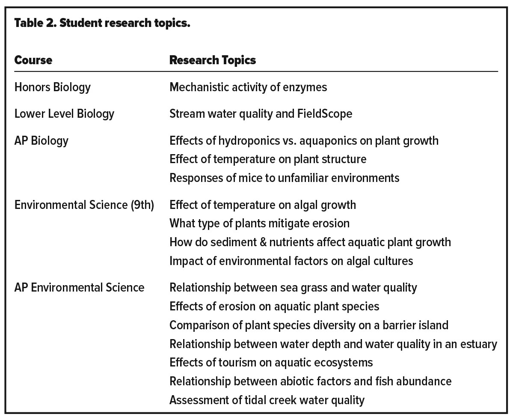Image resolution: width=513 pixels, height=420 pixels.
Task: Click the sediment & nutrients topic line
Action: (310, 242)
